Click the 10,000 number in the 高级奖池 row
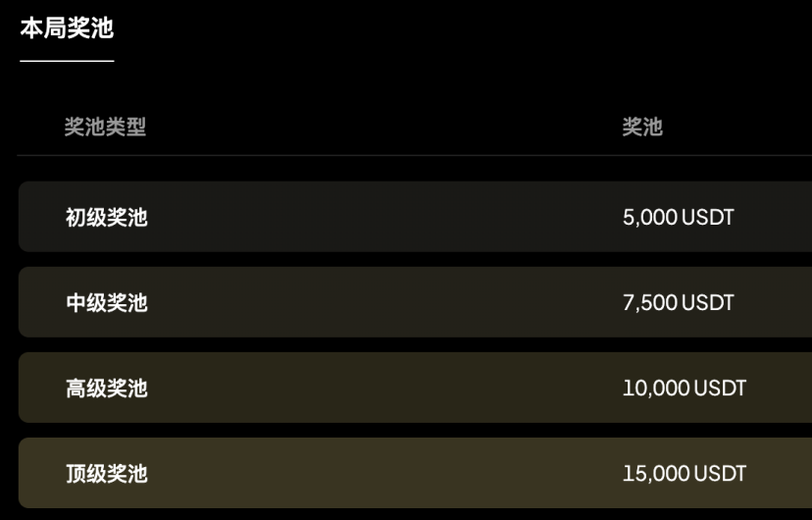 [x=656, y=389]
